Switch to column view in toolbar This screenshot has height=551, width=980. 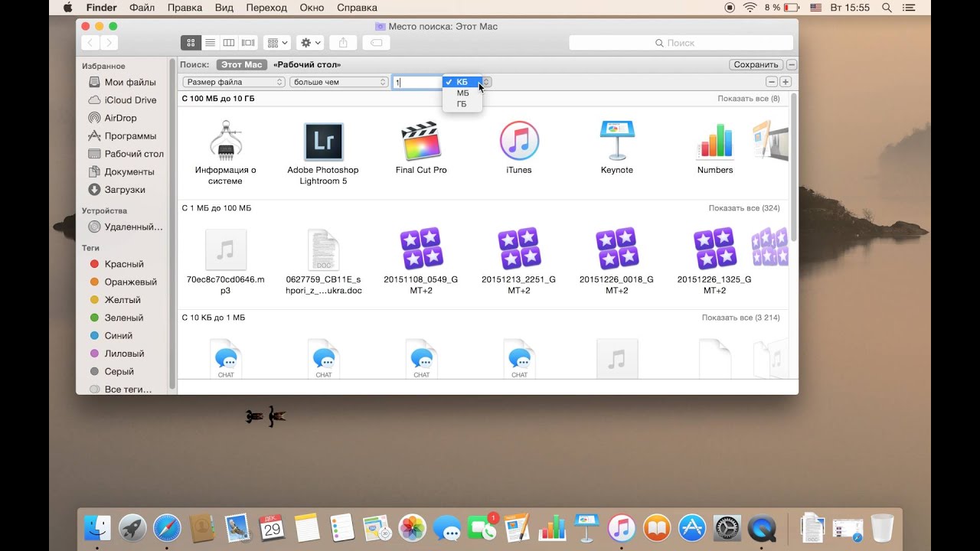229,43
